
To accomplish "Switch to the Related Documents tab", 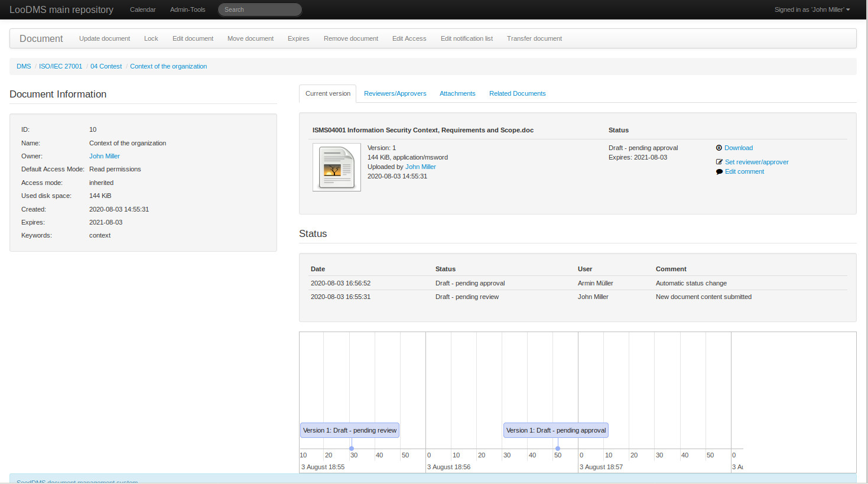I will tap(518, 93).
